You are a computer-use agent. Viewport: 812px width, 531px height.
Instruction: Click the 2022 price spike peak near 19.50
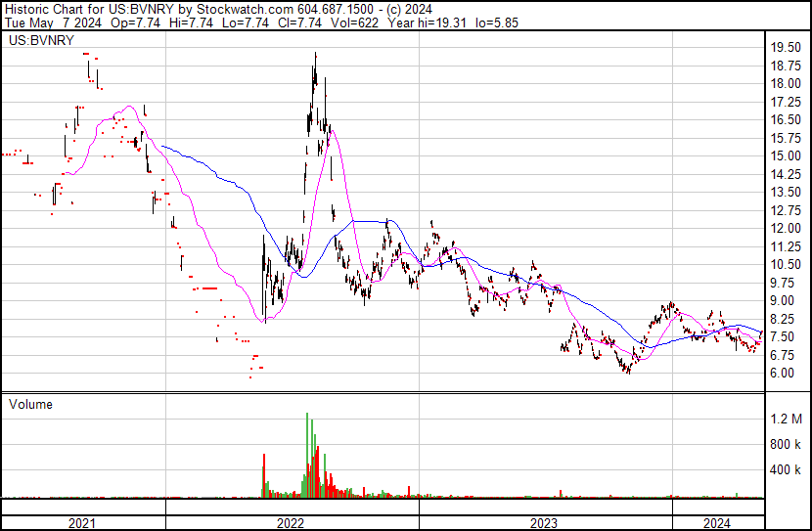pyautogui.click(x=315, y=55)
